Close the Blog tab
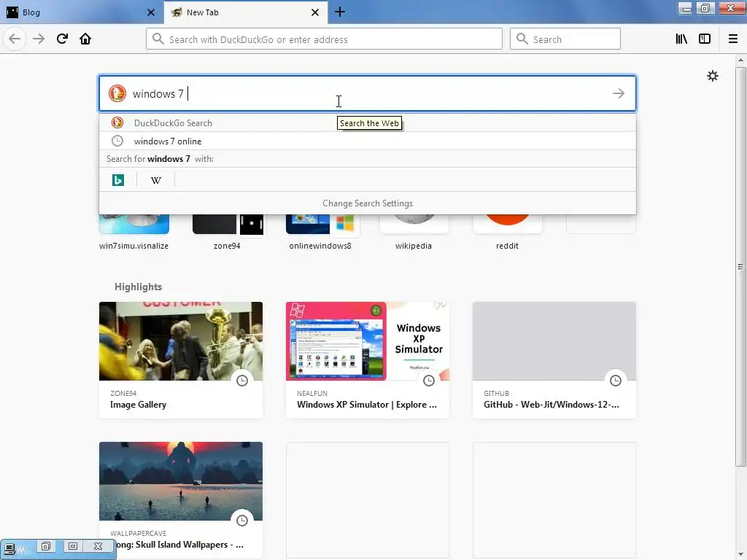This screenshot has height=560, width=747. pyautogui.click(x=150, y=12)
